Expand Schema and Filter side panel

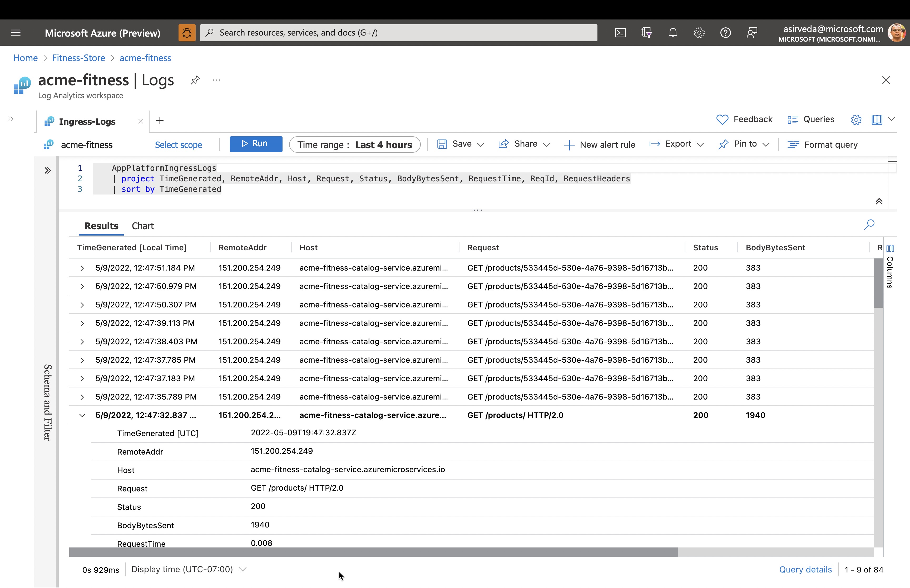coord(48,171)
